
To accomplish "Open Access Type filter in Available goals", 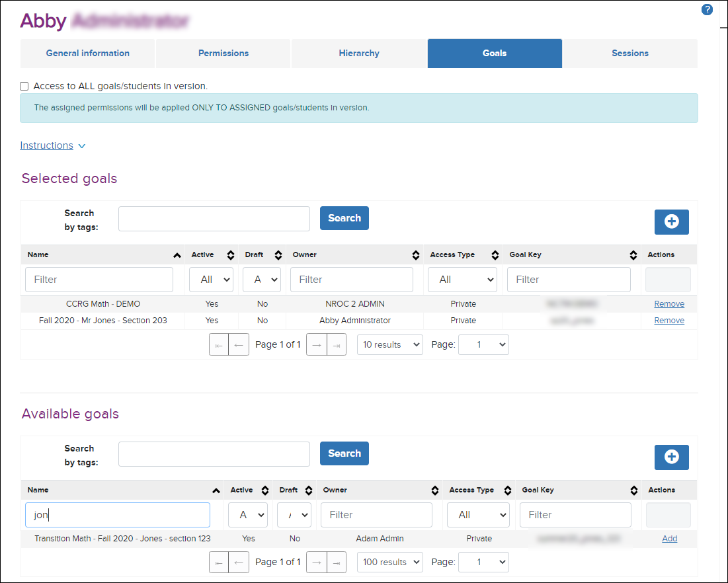I will point(478,515).
